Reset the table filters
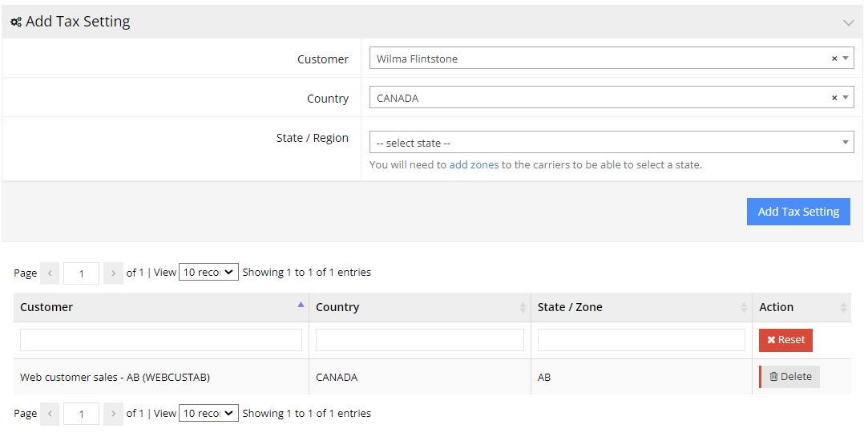This screenshot has width=868, height=441. pos(785,340)
